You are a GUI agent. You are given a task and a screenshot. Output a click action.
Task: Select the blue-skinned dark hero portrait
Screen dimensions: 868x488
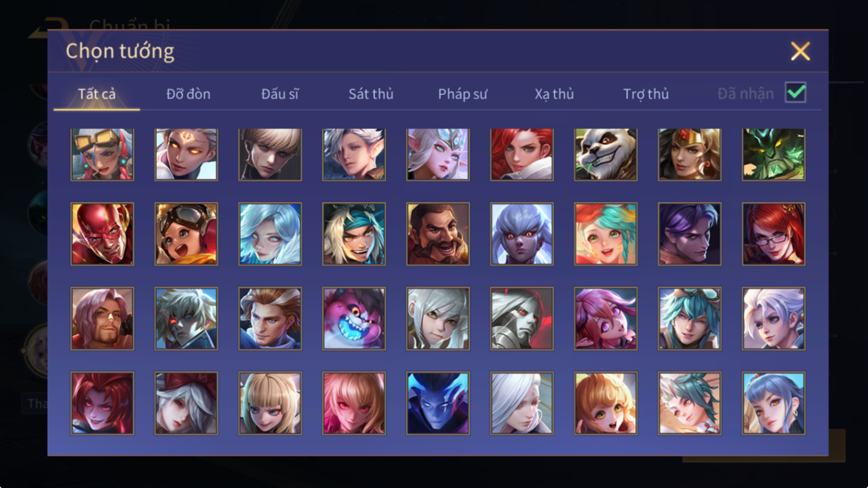[438, 403]
